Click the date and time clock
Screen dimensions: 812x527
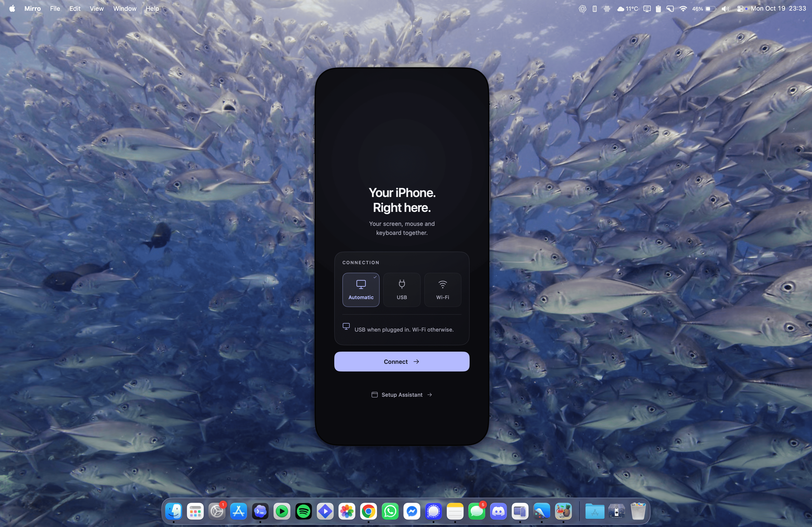[778, 9]
